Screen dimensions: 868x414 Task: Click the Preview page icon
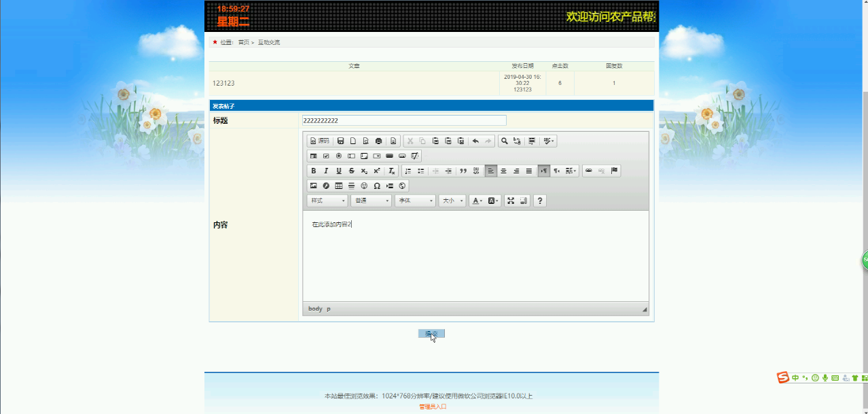366,141
